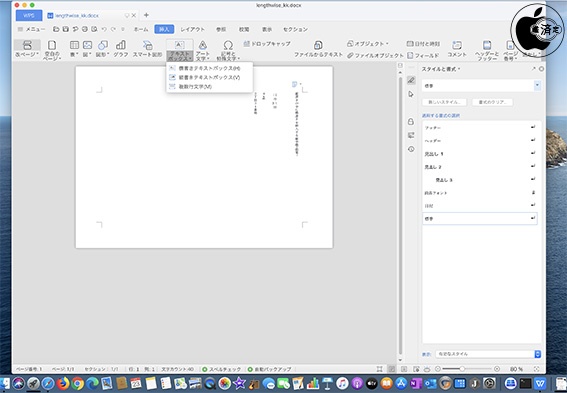
Task: Toggle 自動バックアップ in the status bar
Action: tap(269, 369)
